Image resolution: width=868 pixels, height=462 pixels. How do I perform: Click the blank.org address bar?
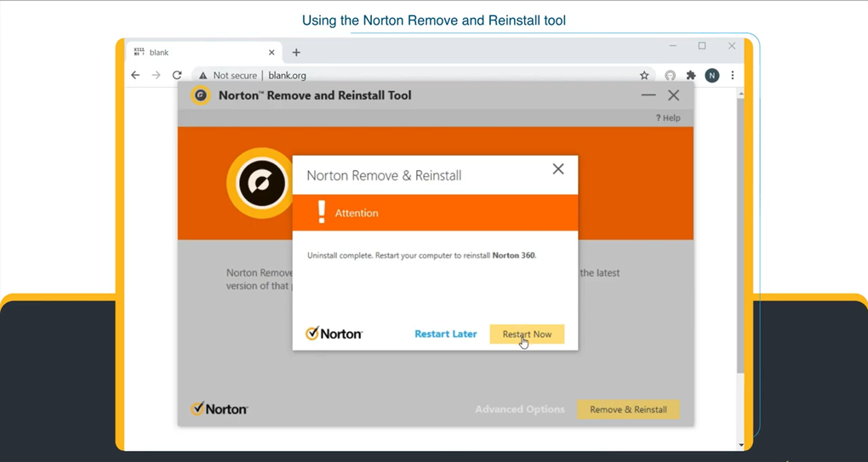pos(424,75)
